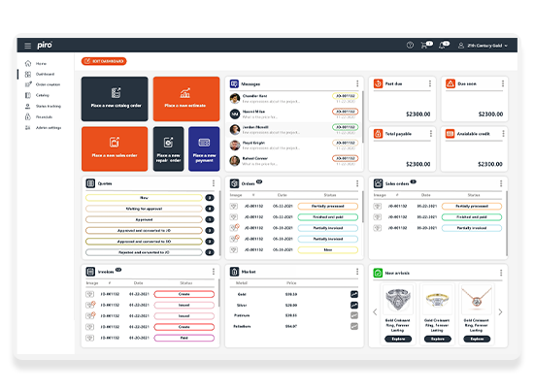Click the Place a new payment tile
Image resolution: width=534 pixels, height=392 pixels.
[x=204, y=149]
